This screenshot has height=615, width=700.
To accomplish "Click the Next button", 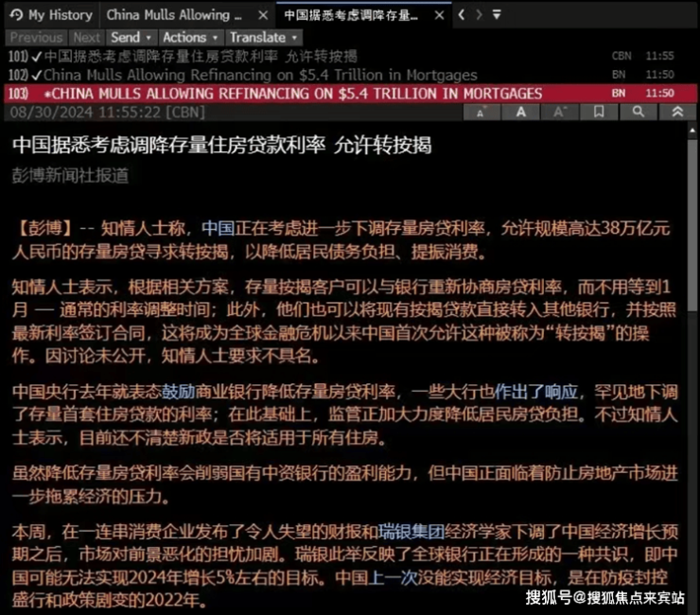I will (x=87, y=37).
